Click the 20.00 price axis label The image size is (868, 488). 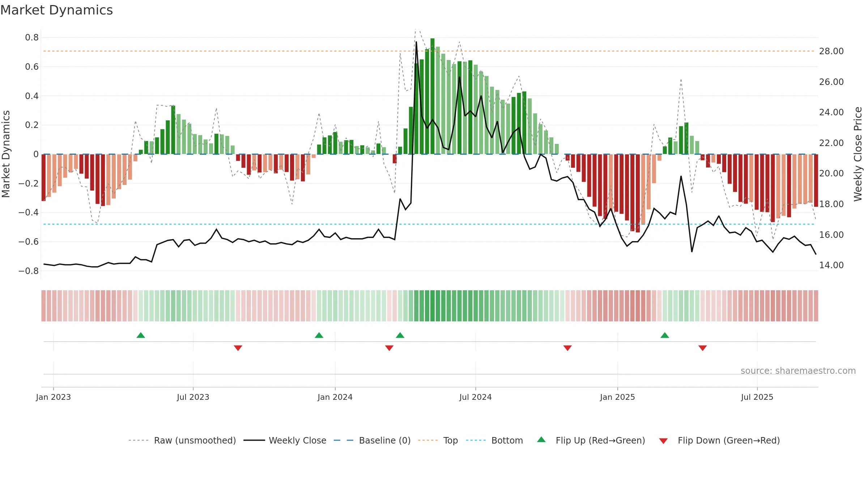pyautogui.click(x=831, y=174)
